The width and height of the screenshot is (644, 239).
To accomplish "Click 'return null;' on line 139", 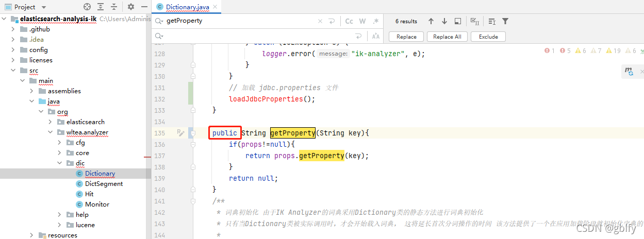I will [253, 178].
